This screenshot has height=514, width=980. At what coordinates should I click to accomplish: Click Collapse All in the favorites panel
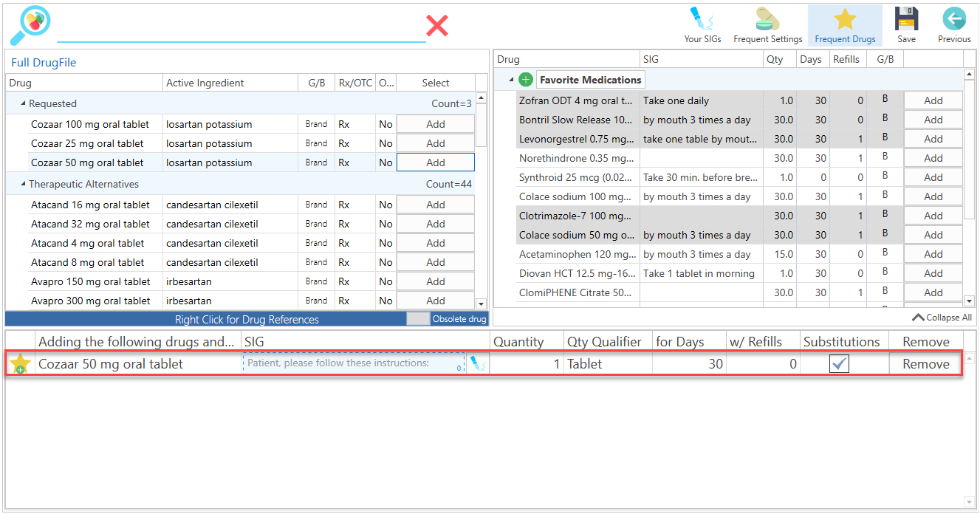coord(942,318)
